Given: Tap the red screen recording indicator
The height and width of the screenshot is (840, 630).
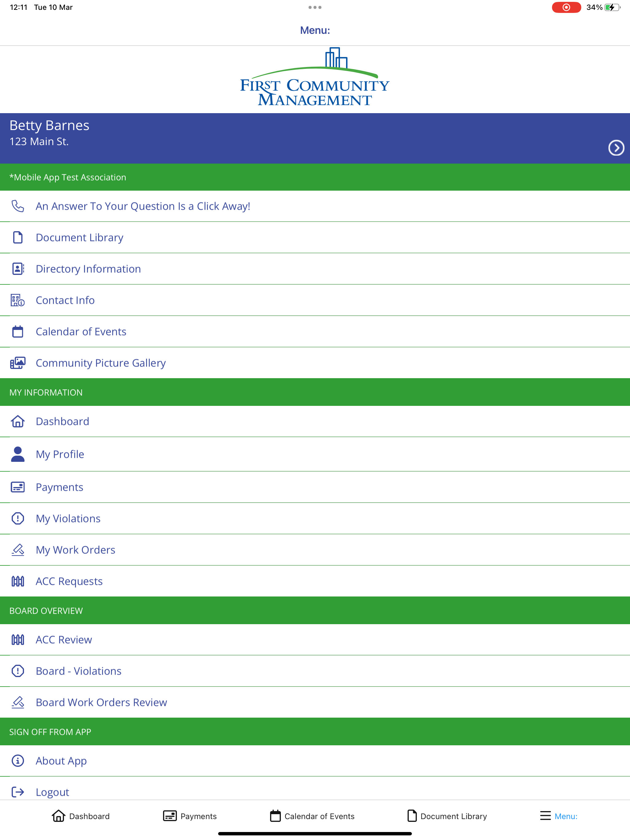Looking at the screenshot, I should (x=566, y=7).
